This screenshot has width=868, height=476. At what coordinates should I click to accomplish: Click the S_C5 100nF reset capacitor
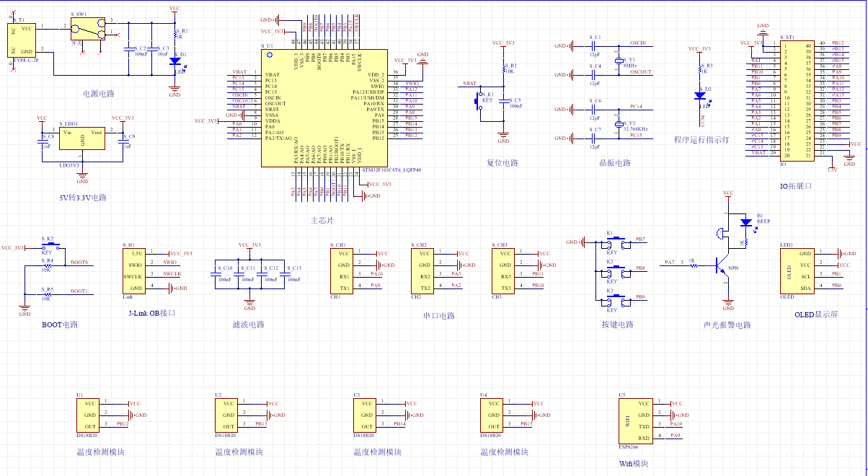[x=503, y=101]
